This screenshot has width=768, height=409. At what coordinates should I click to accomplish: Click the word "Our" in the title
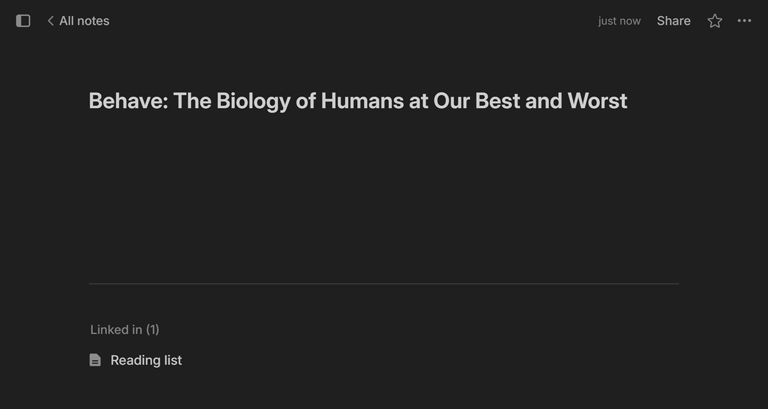coord(451,101)
